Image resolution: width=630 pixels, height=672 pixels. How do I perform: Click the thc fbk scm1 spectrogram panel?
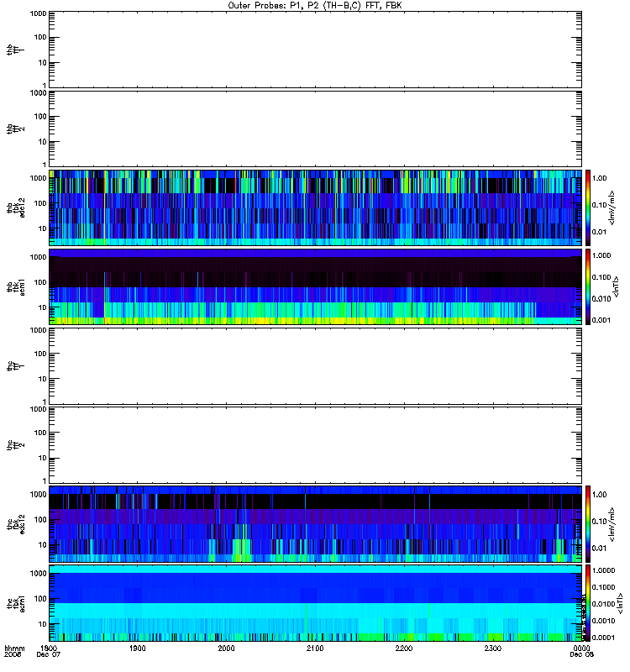(x=316, y=603)
